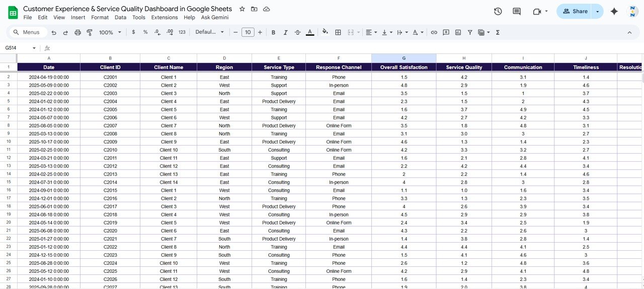644x289 pixels.
Task: Open the Format menu
Action: [x=100, y=17]
